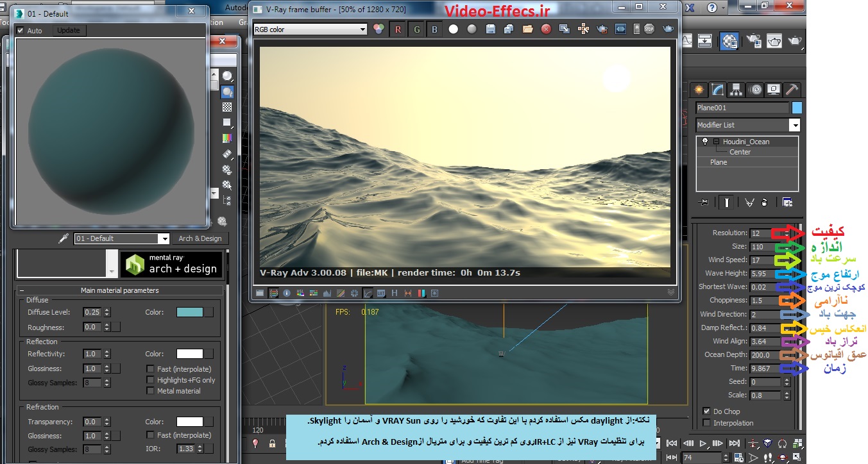Toggle the red channel R button

(x=398, y=29)
